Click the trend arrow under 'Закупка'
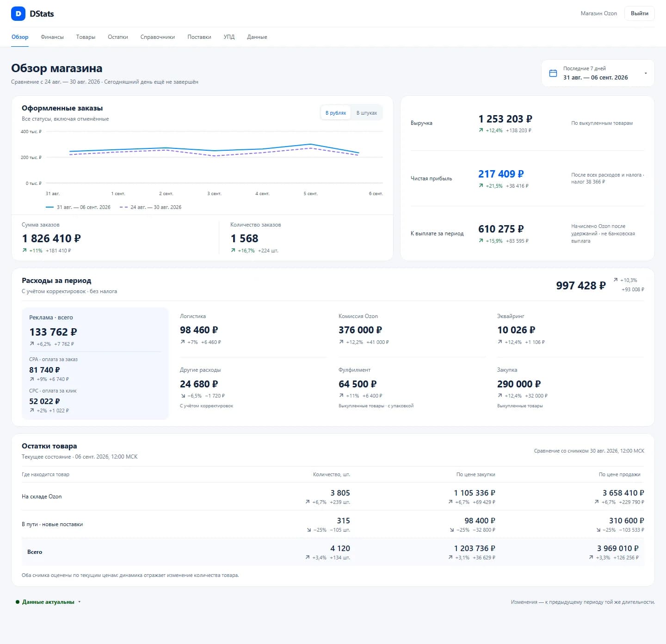666x644 pixels. [500, 396]
